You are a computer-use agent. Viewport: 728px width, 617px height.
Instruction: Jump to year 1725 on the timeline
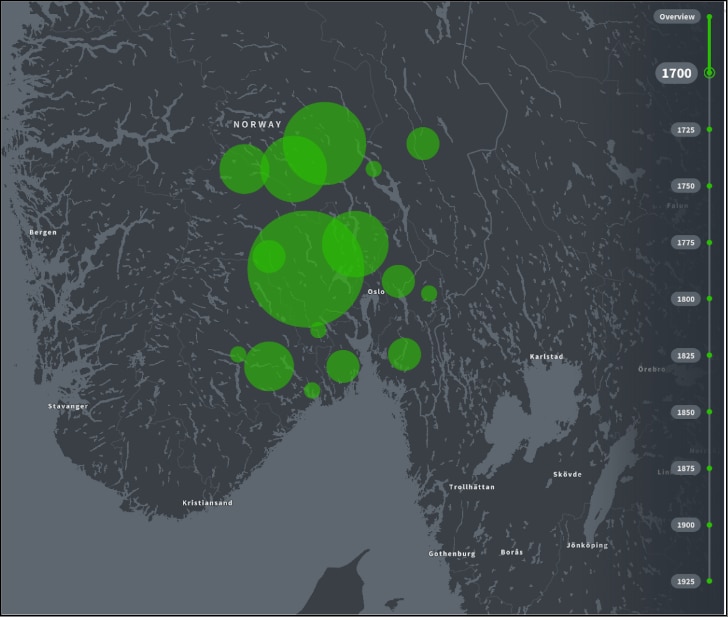685,130
